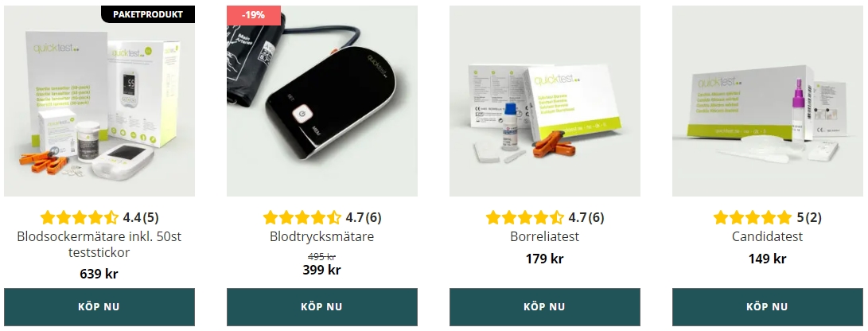Open the blood pressure monitor image

[322, 101]
